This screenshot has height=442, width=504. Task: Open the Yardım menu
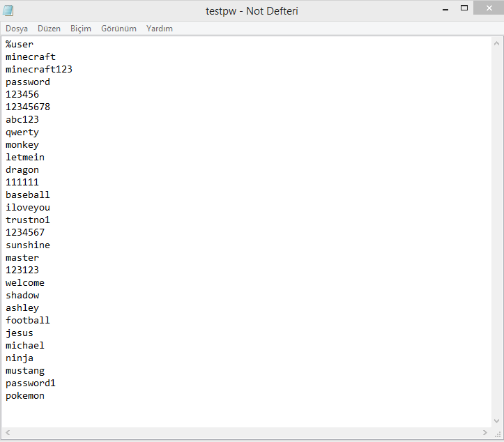coord(160,29)
